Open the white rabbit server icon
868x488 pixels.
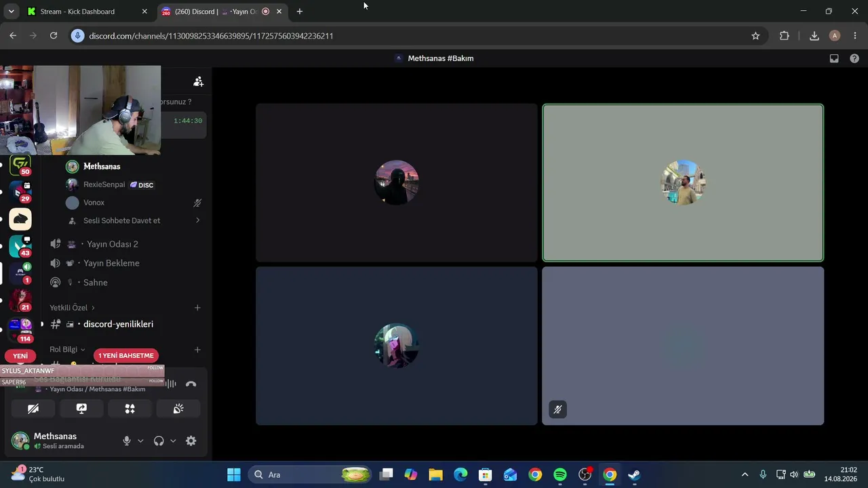20,219
